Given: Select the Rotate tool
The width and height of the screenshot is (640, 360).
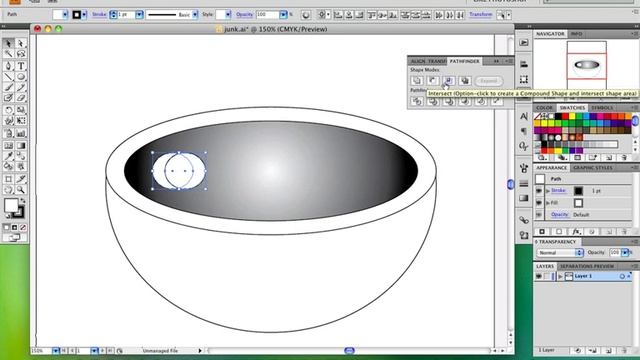Looking at the screenshot, I should coord(8,110).
